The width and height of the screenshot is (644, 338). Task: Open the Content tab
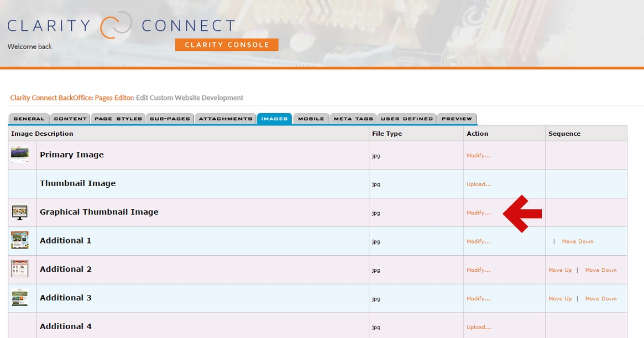(x=70, y=119)
